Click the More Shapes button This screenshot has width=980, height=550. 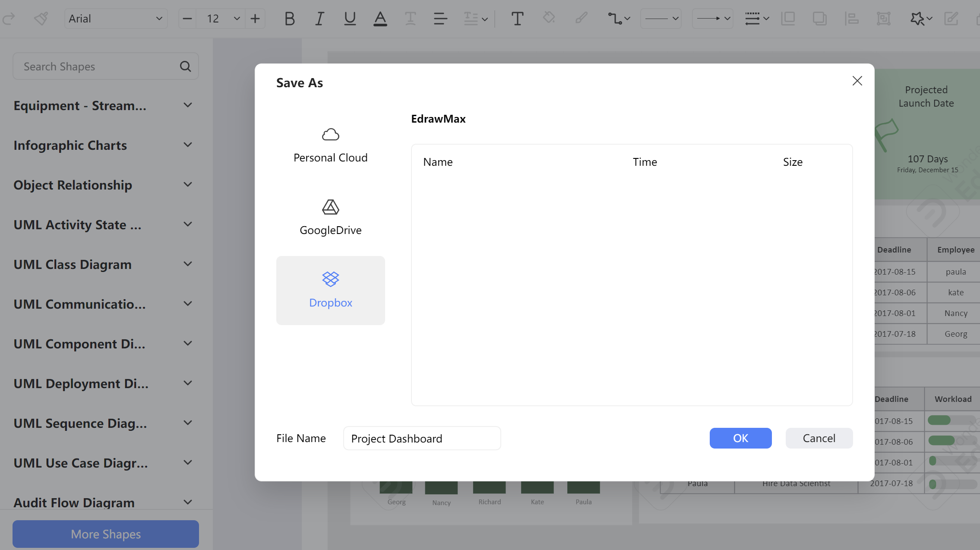point(106,534)
